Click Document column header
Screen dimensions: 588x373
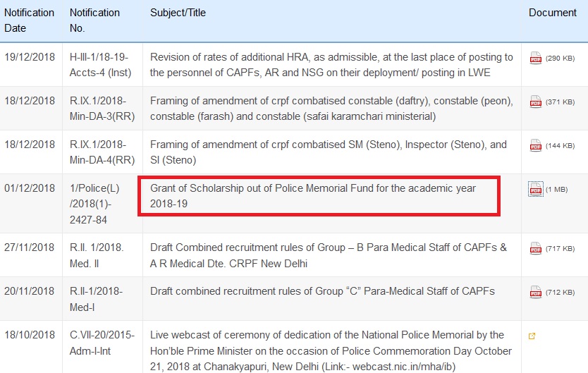click(x=552, y=13)
